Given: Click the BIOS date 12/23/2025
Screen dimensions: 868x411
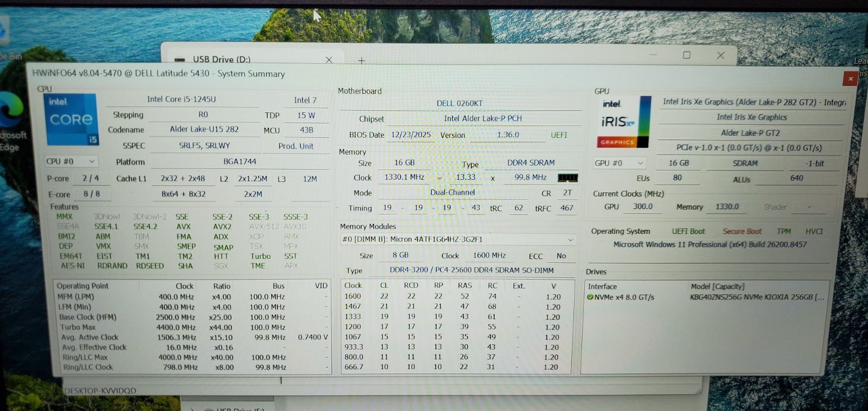Looking at the screenshot, I should [x=411, y=135].
